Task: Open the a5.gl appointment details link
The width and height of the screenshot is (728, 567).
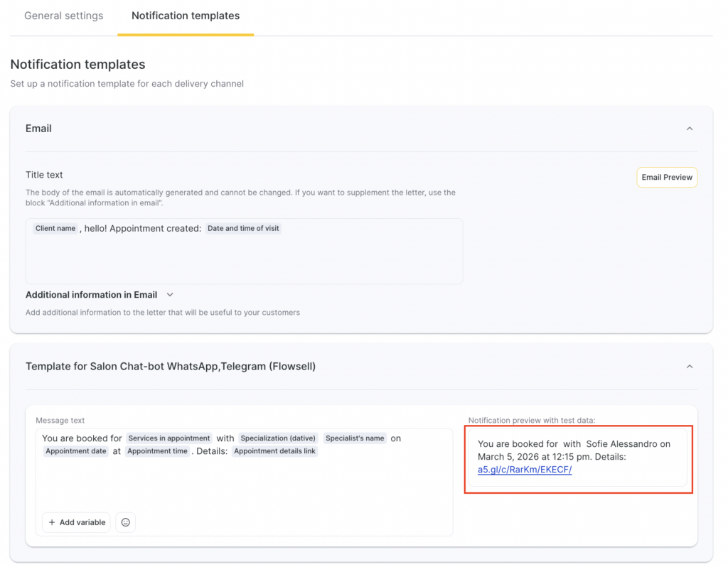Action: tap(525, 470)
